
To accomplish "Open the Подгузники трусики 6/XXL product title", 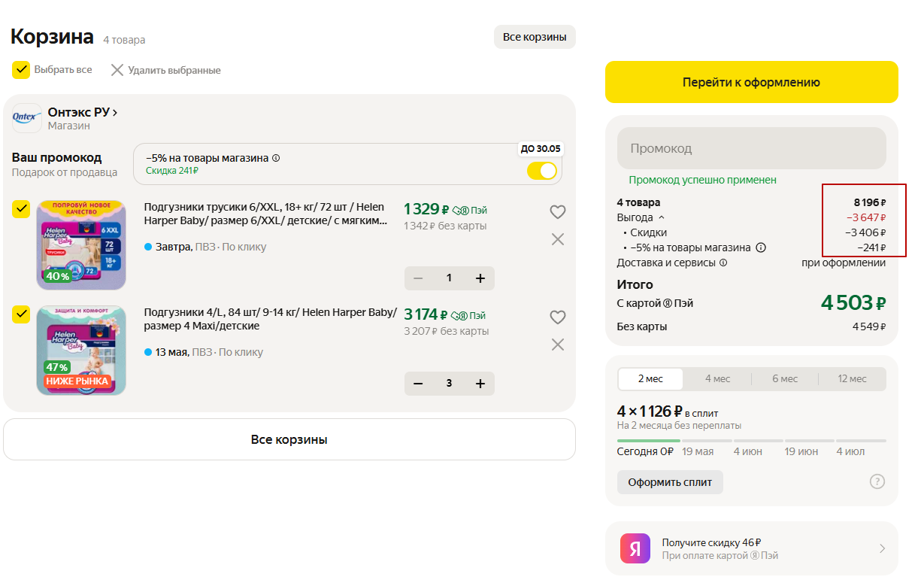I will [x=265, y=214].
